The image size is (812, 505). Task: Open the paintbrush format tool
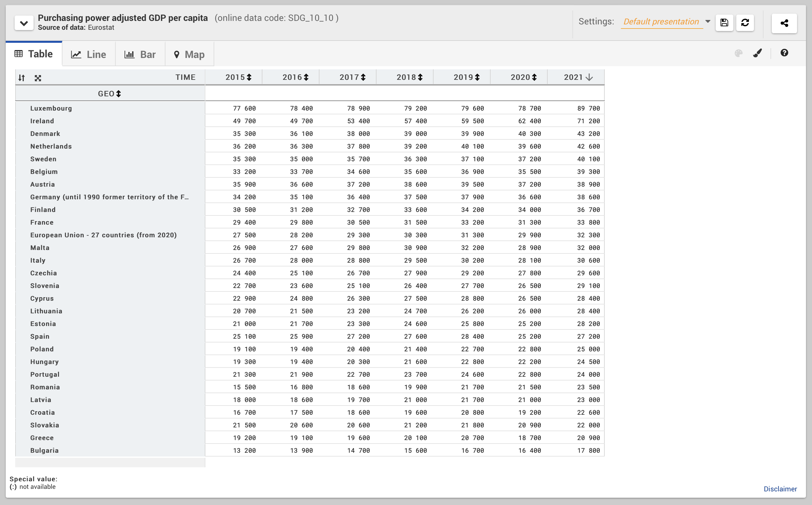coord(757,53)
